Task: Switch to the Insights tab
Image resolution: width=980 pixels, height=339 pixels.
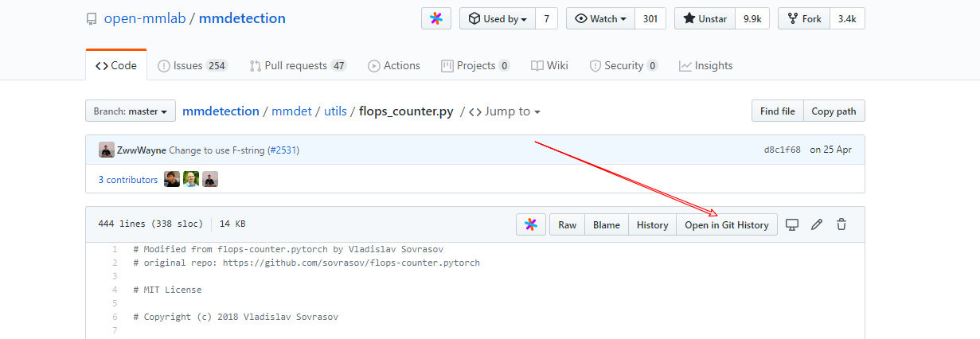Action: click(x=706, y=65)
